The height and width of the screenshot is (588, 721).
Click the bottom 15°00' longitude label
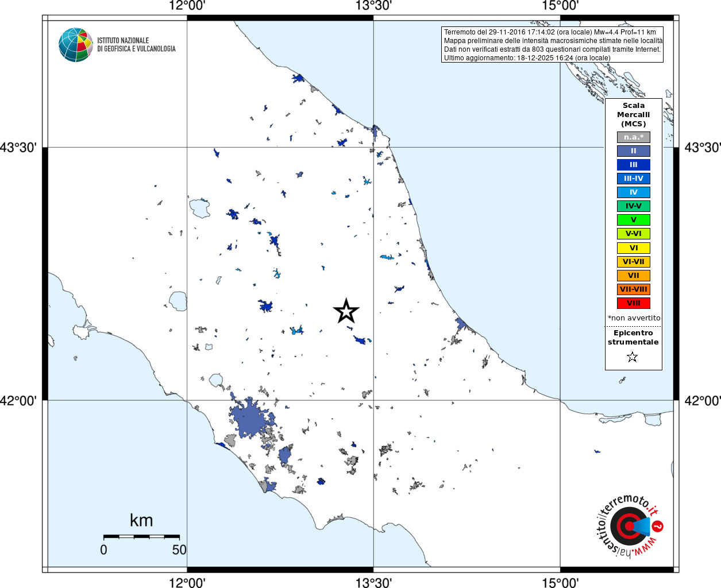point(560,582)
